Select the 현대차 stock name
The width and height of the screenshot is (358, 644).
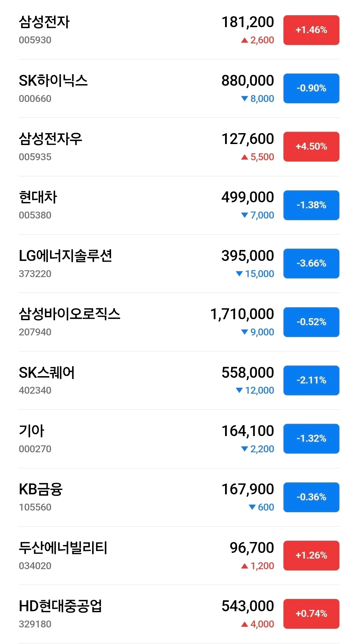(x=38, y=197)
